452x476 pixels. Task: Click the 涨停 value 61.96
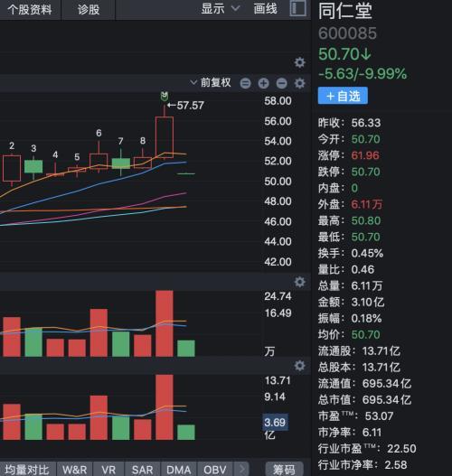(365, 155)
